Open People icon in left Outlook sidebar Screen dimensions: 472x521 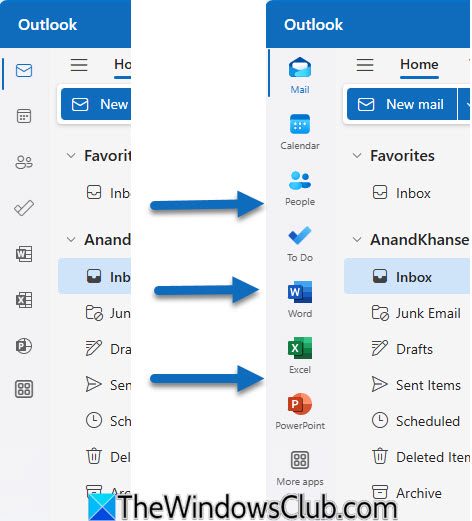[24, 162]
